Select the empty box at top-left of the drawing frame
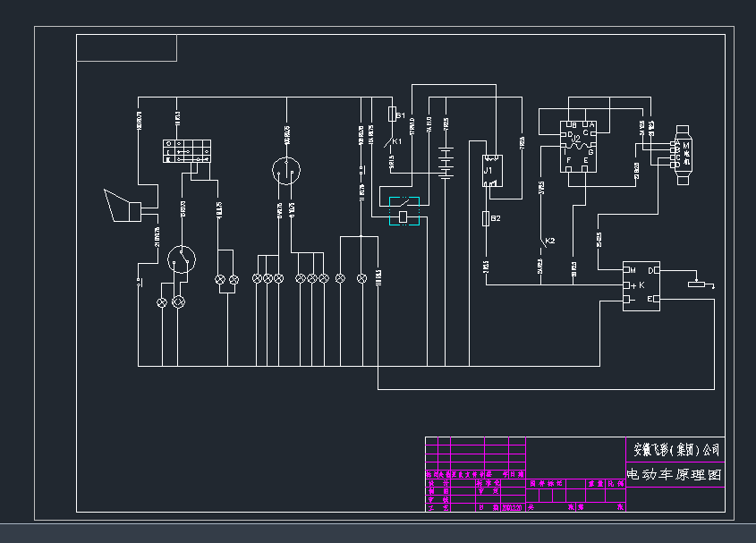Screen dimensions: 756x543 tap(126, 47)
